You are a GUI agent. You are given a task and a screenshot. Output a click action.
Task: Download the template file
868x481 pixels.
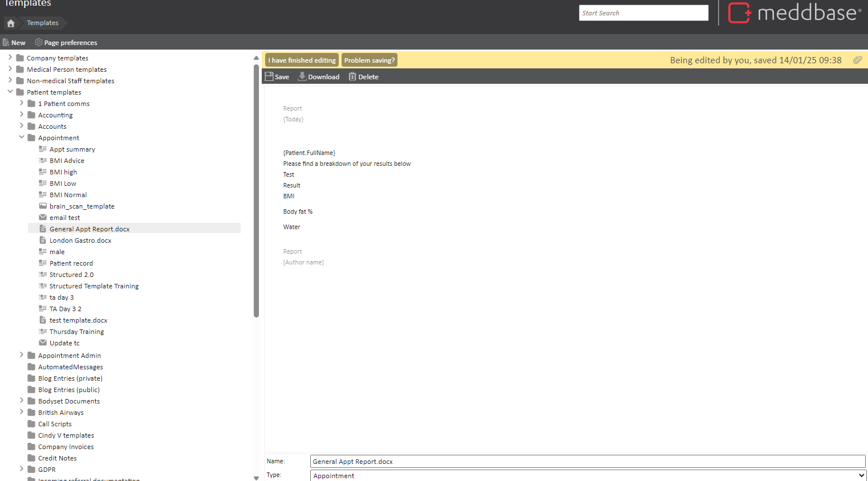coord(318,77)
